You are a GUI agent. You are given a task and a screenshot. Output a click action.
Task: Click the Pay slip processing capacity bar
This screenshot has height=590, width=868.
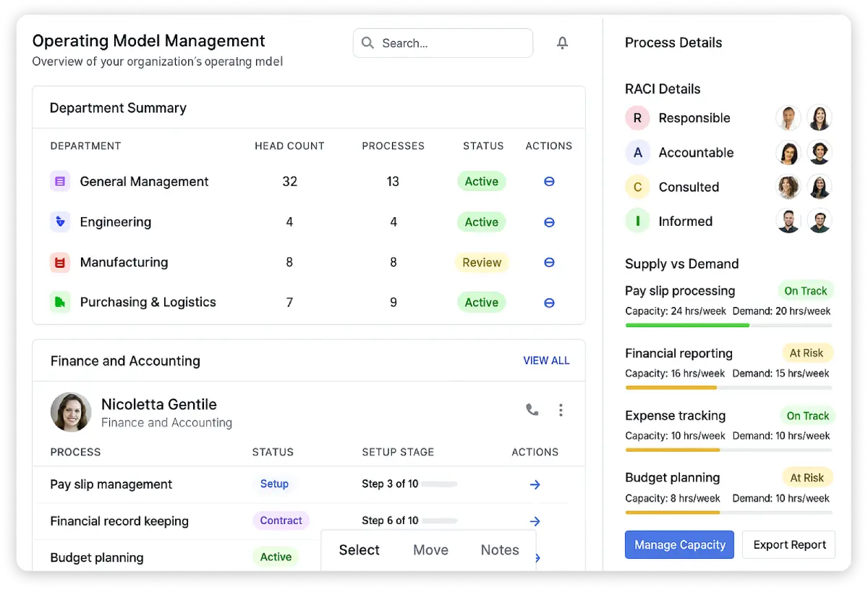point(728,326)
